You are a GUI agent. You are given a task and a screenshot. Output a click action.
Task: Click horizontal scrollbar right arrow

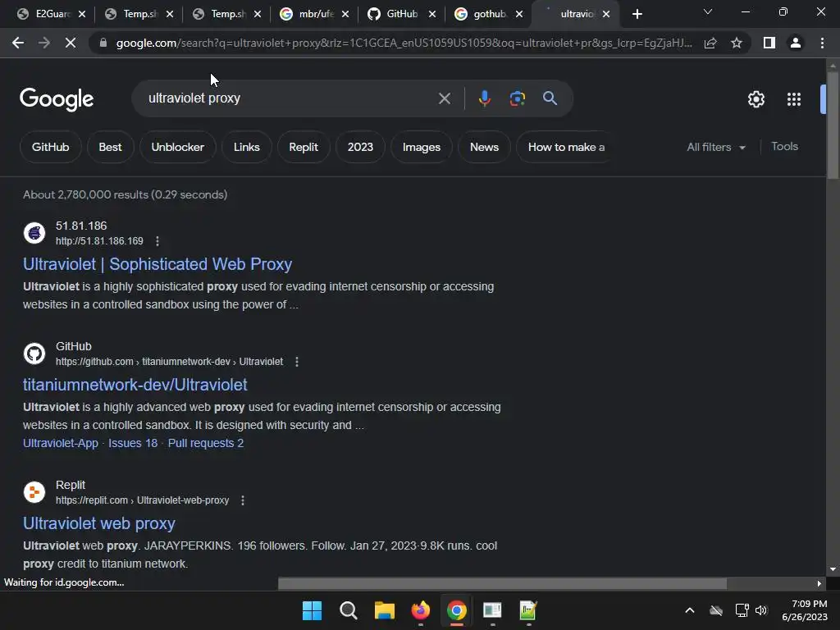point(819,583)
